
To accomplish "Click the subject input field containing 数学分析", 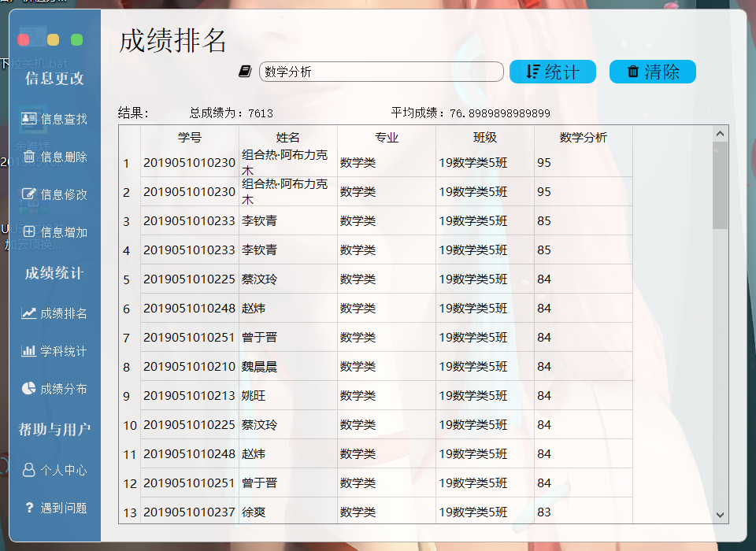I will click(x=381, y=72).
